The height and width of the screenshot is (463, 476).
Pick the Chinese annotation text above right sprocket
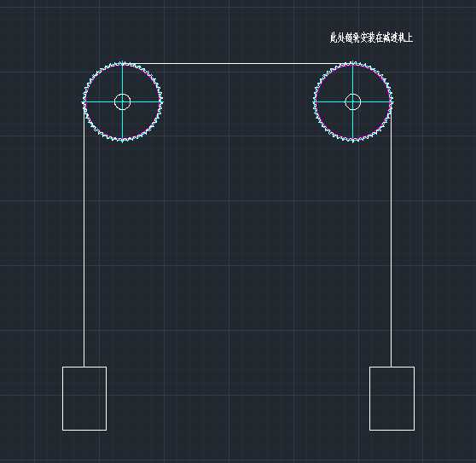click(371, 38)
